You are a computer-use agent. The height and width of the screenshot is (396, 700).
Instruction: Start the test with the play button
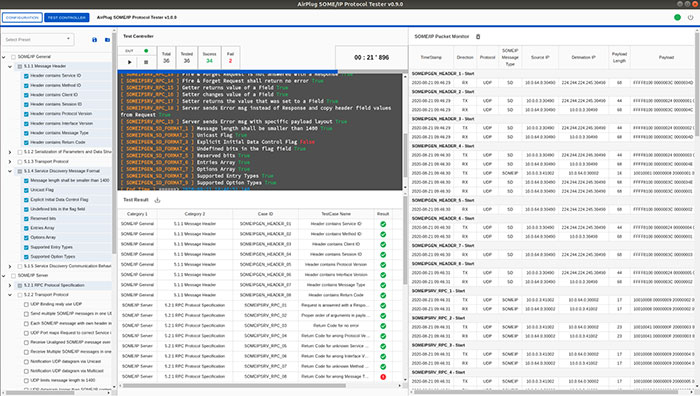point(129,62)
